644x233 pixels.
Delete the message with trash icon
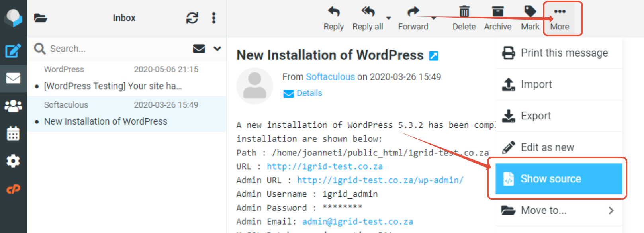[x=464, y=18]
